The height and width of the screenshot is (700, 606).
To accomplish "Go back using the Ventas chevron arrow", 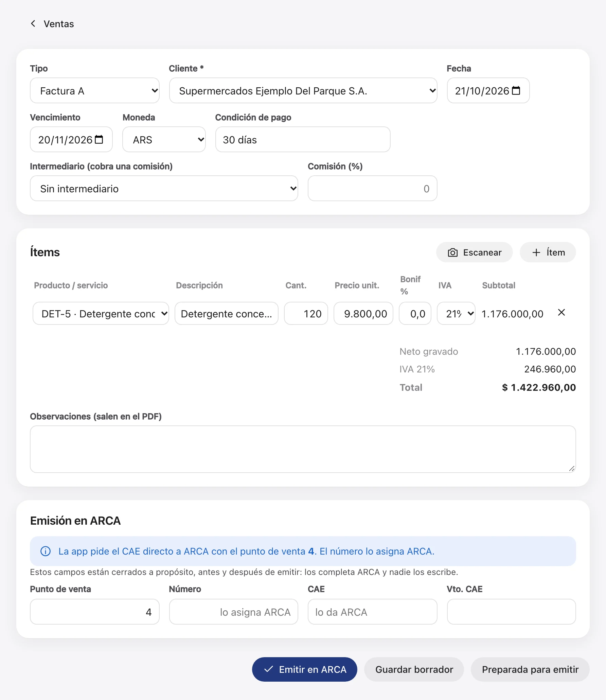I will (33, 23).
